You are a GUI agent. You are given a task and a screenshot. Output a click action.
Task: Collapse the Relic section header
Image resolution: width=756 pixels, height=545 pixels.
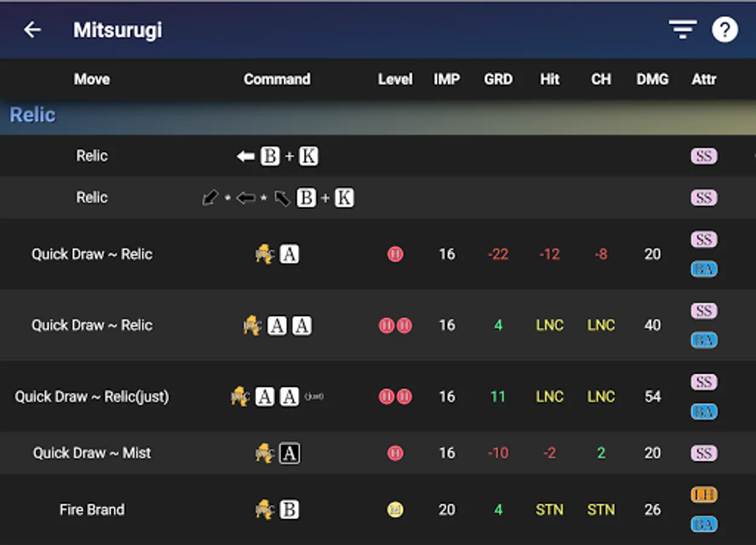pos(32,114)
